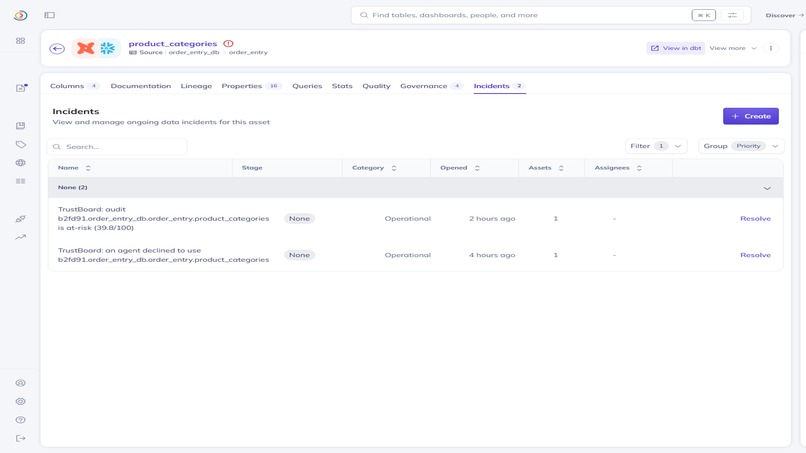
Task: Click the logout sidebar icon
Action: (21, 439)
